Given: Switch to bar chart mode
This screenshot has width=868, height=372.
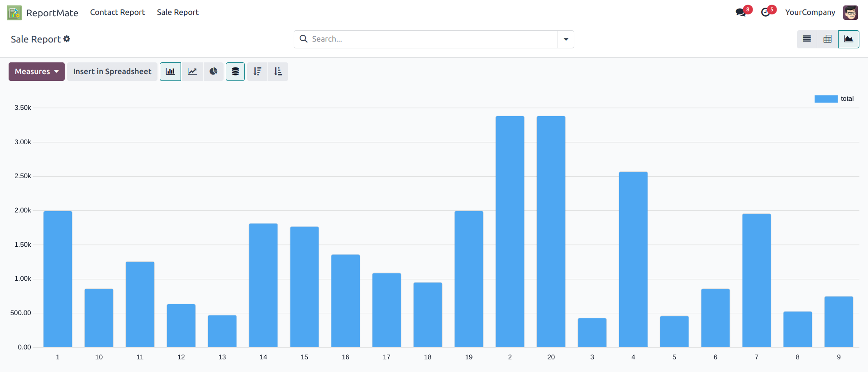Looking at the screenshot, I should (170, 71).
